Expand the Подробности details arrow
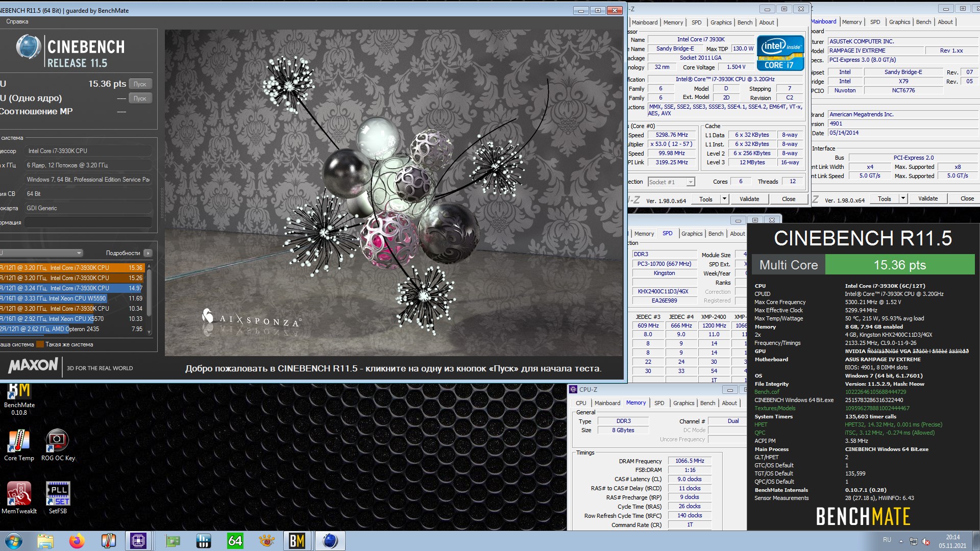 click(148, 253)
